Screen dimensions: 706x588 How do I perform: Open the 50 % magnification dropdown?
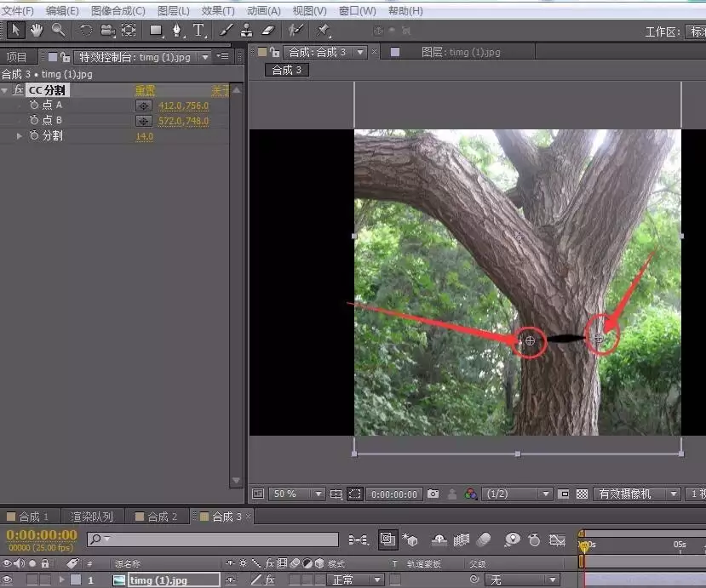point(319,494)
